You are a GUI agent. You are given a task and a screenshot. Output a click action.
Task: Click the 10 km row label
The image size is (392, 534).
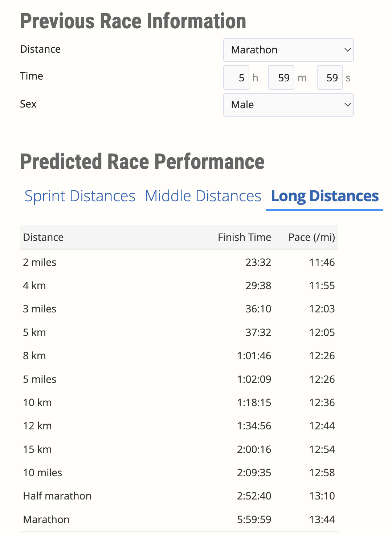[x=37, y=402]
